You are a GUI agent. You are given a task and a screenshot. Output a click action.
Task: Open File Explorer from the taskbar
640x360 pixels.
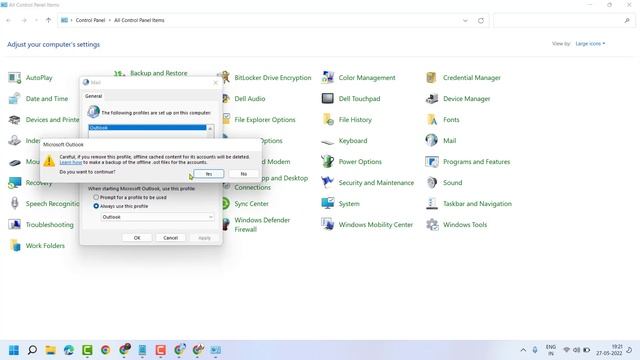point(51,350)
